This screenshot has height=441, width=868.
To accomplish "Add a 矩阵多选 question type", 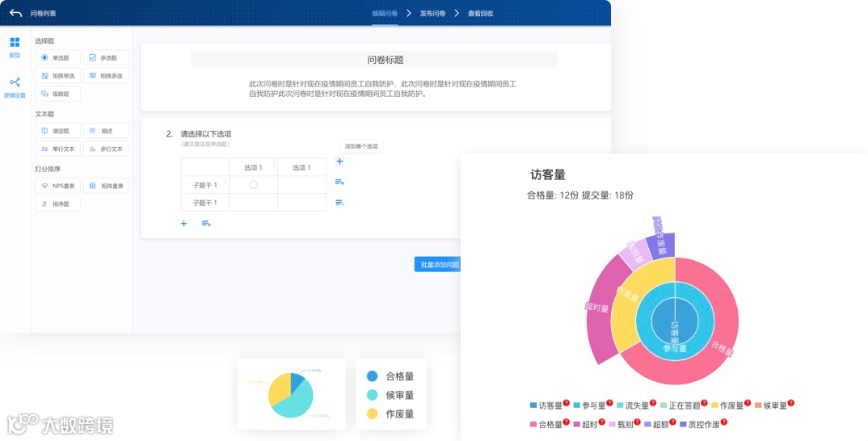I will 106,76.
